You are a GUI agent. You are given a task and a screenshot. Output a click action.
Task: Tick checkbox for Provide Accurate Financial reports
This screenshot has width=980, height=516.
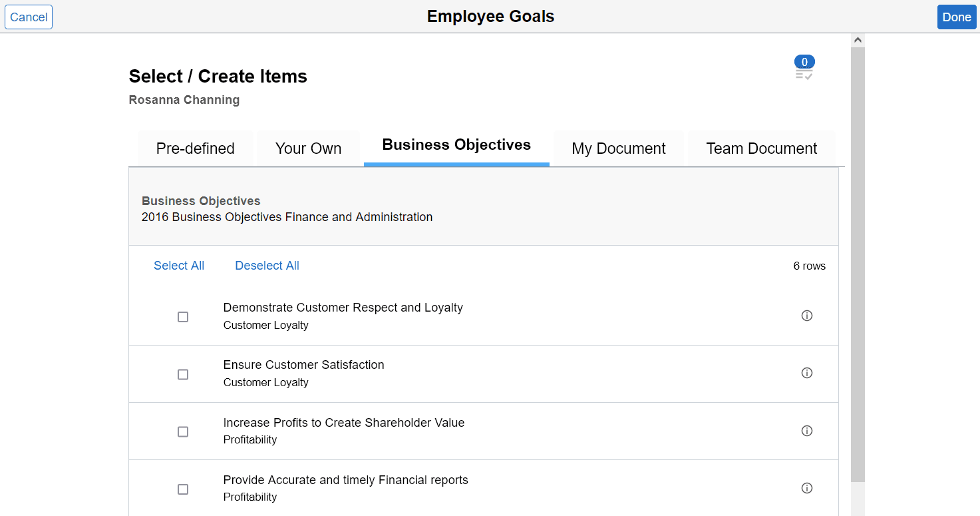pyautogui.click(x=183, y=489)
